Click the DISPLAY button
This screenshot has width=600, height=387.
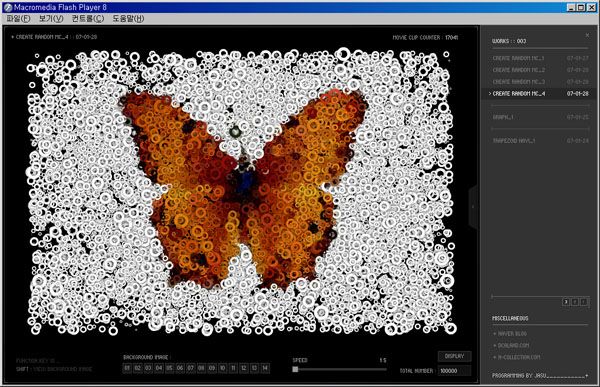455,356
